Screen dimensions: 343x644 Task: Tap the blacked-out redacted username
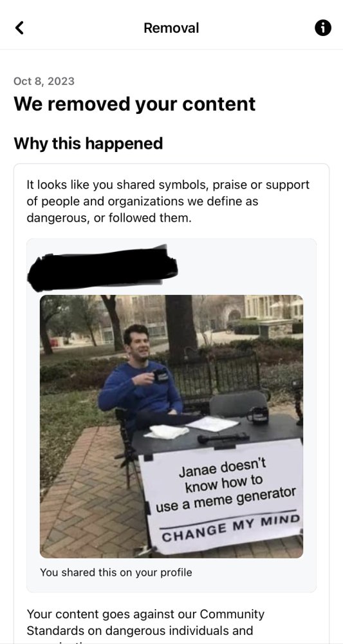[102, 268]
